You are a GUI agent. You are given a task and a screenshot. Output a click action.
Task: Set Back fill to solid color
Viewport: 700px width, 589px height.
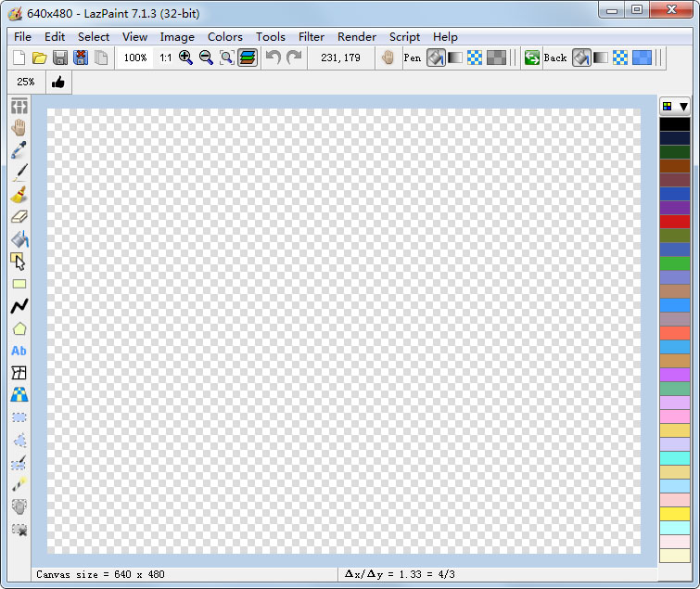581,58
